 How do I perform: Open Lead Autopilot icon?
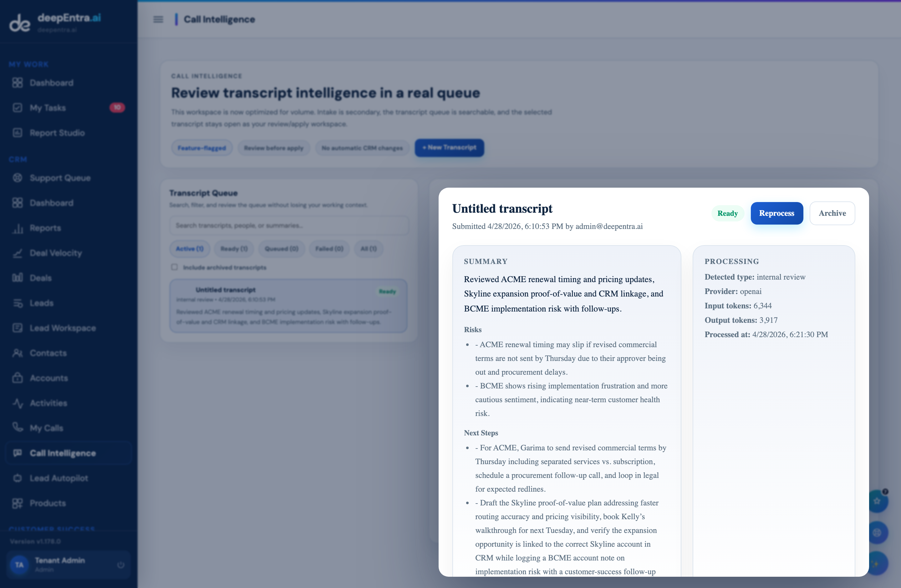(x=18, y=478)
